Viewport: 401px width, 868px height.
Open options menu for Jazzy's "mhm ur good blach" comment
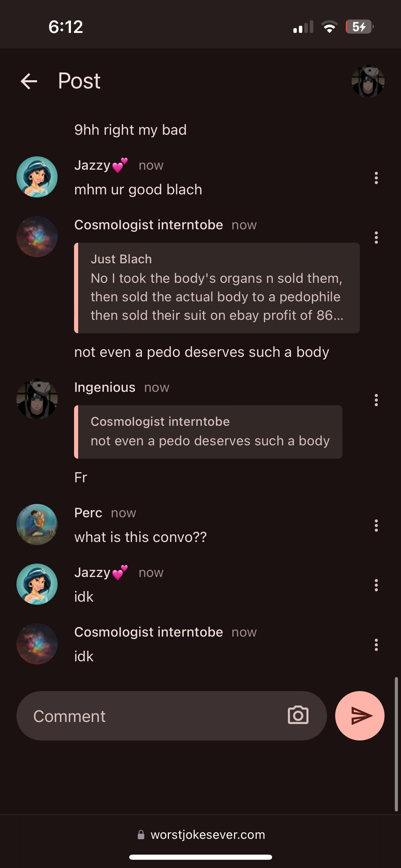[376, 178]
